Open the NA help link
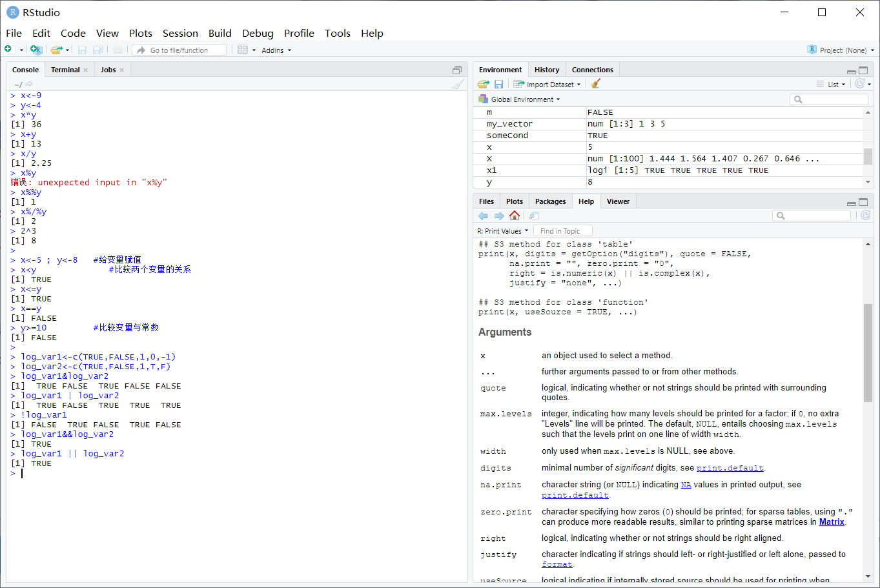Viewport: 880px width, 588px height. [x=686, y=485]
